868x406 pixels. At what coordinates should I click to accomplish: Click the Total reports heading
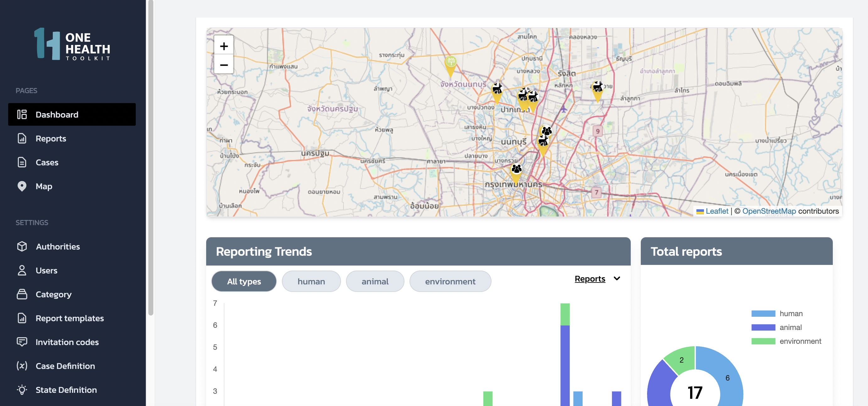(686, 251)
